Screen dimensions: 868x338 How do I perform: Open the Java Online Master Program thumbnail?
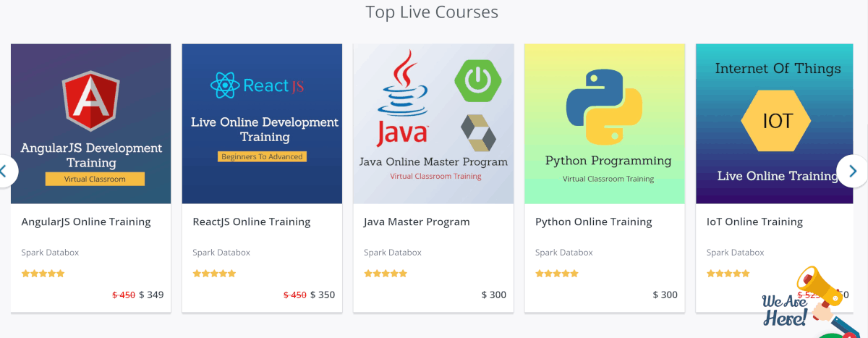[433, 124]
